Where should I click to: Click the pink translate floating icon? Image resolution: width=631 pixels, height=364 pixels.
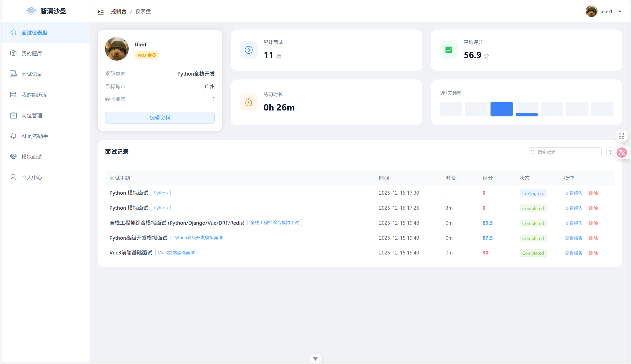pos(622,153)
